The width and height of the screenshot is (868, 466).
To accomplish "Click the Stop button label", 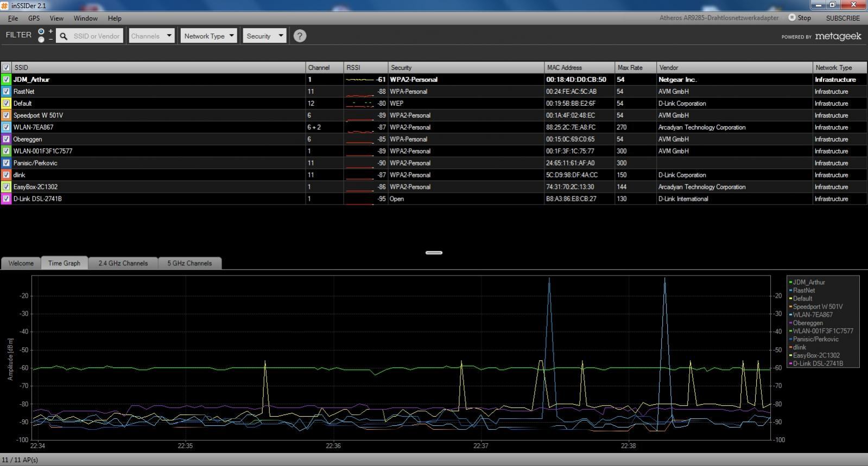I will click(804, 18).
